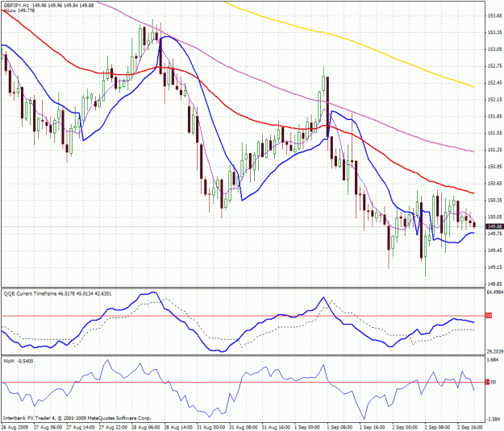Select the 150.95 price axis label
This screenshot has height=431, width=504.
point(495,167)
